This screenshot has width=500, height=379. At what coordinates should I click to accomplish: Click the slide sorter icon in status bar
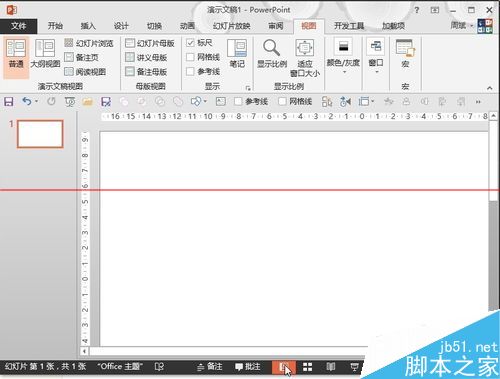pos(307,367)
